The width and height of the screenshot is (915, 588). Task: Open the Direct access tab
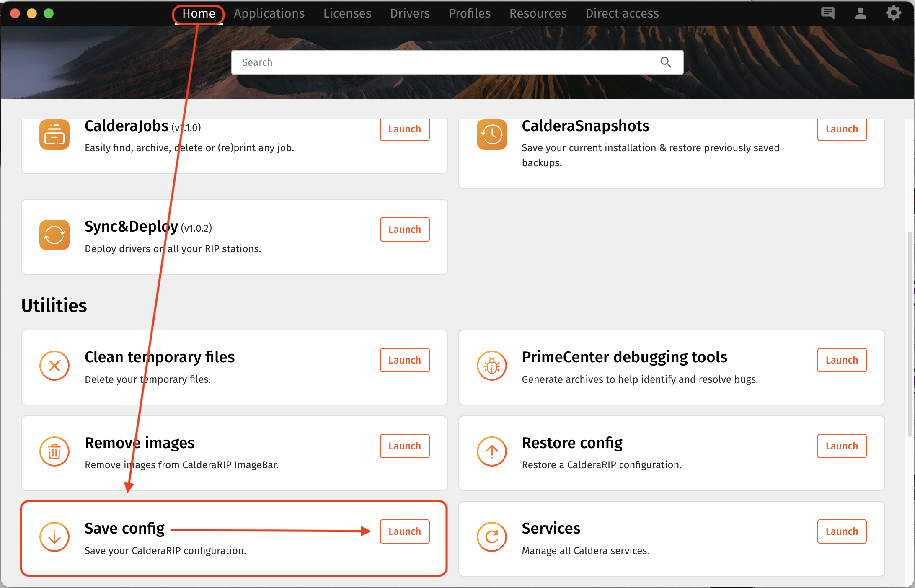point(622,13)
